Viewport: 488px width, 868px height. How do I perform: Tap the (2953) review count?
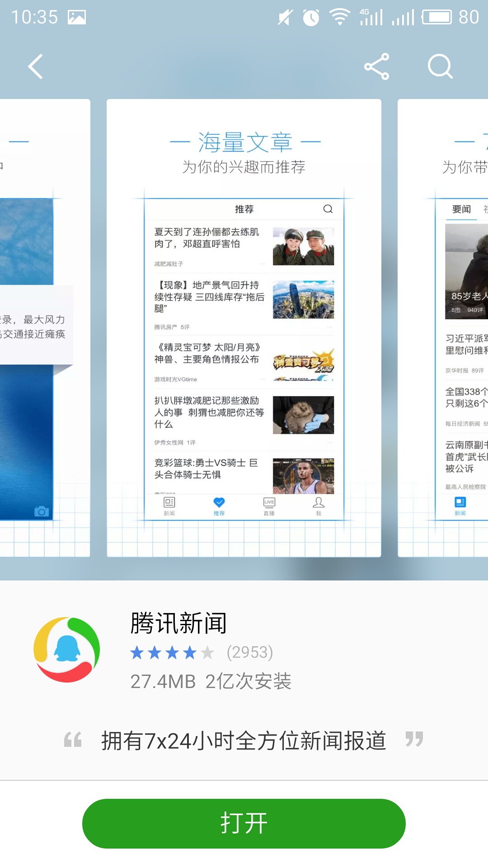tap(250, 652)
